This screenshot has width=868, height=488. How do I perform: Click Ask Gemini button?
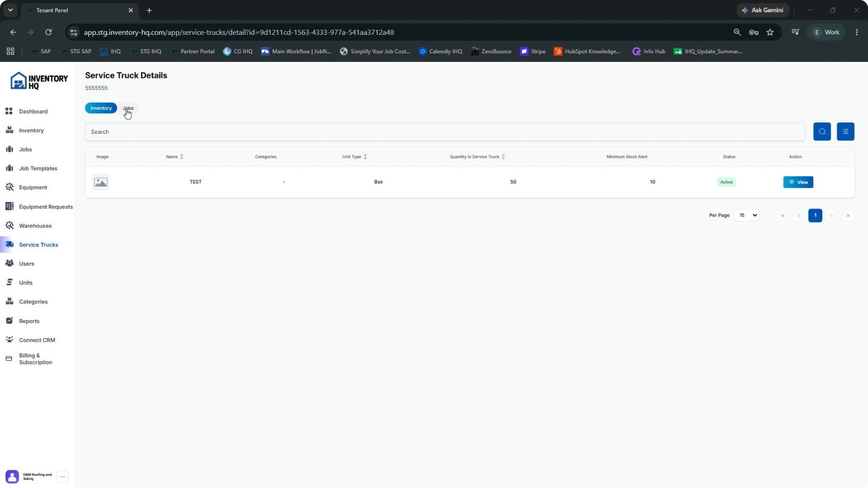point(763,10)
